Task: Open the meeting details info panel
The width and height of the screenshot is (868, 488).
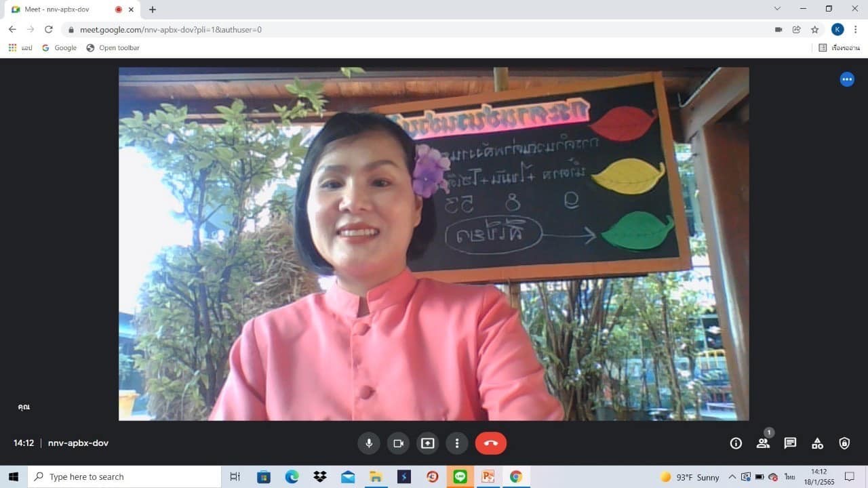Action: (736, 443)
